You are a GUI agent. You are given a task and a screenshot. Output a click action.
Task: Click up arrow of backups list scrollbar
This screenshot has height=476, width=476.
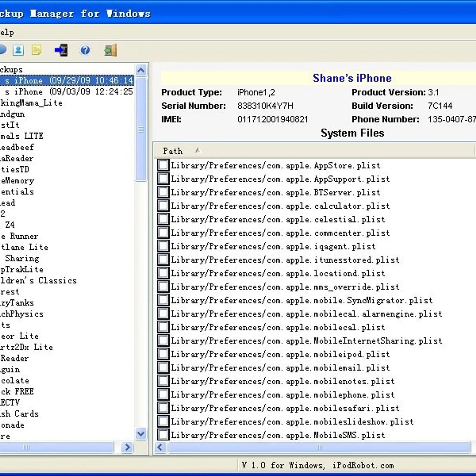coord(141,71)
